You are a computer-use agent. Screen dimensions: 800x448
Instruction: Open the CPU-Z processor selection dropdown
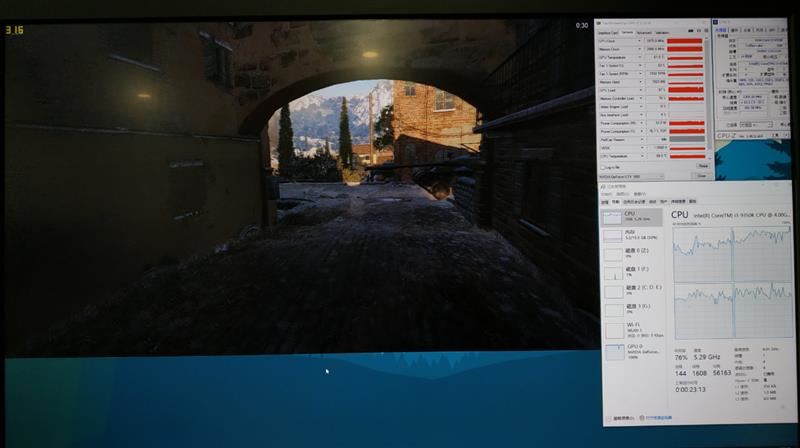click(756, 125)
